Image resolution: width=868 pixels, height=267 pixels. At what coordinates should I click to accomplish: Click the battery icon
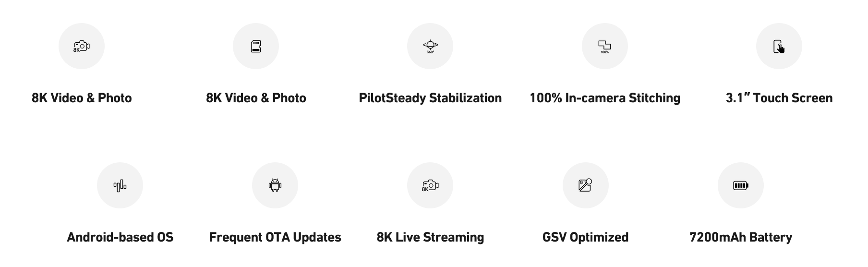[x=740, y=185]
